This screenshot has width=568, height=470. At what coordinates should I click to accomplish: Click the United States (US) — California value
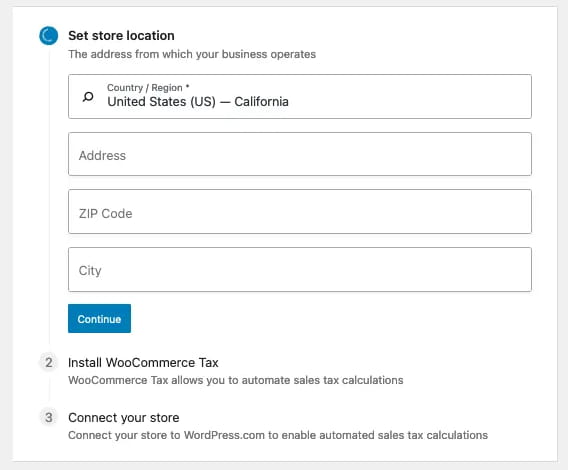pyautogui.click(x=198, y=102)
